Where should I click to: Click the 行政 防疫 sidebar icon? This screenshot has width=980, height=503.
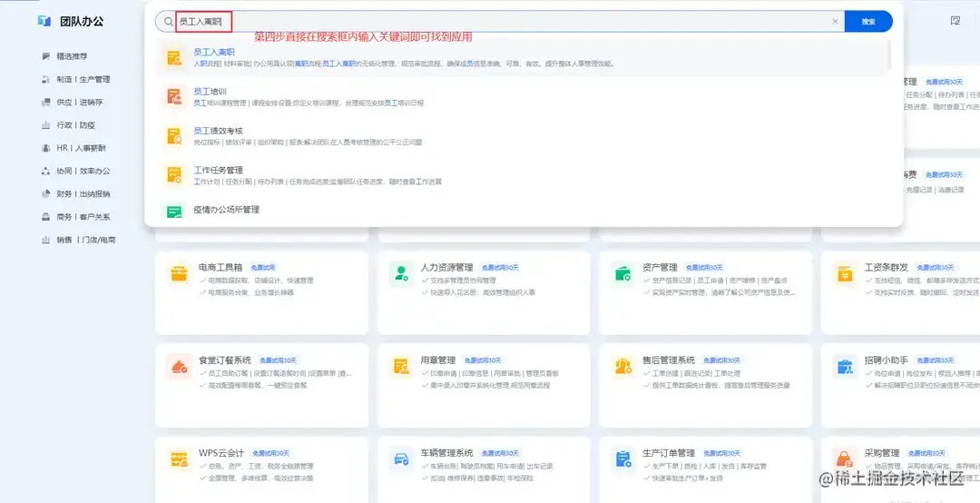[45, 125]
